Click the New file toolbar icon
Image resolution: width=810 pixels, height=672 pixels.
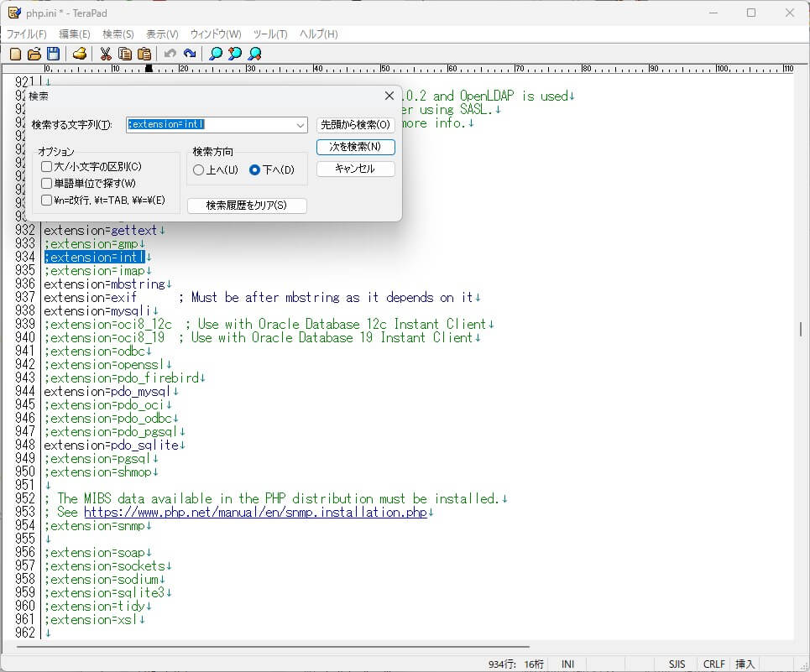[15, 54]
